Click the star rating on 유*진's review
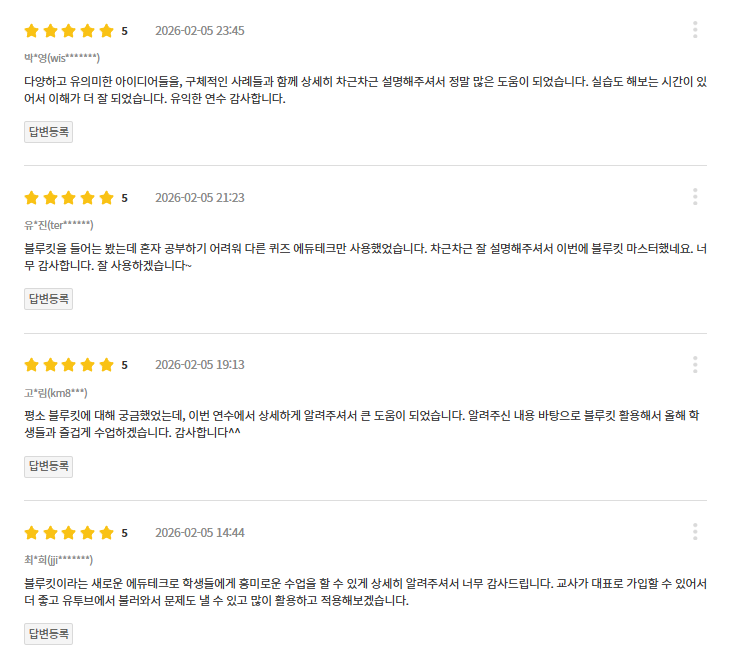 point(69,198)
